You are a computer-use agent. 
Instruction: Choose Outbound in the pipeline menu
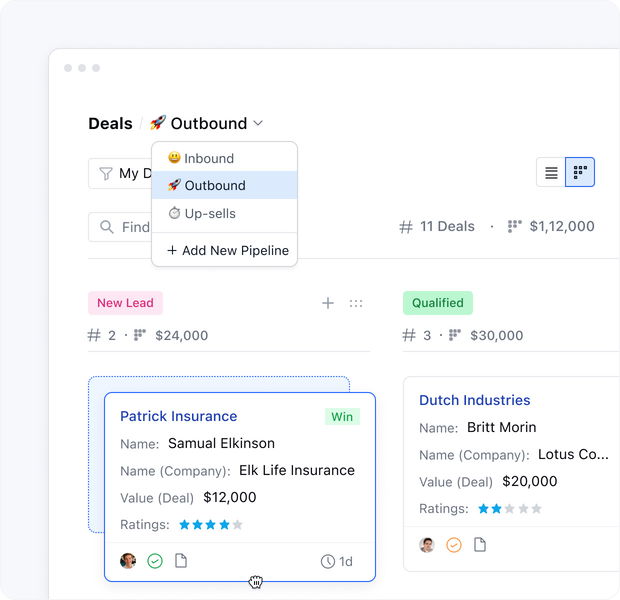pos(224,185)
